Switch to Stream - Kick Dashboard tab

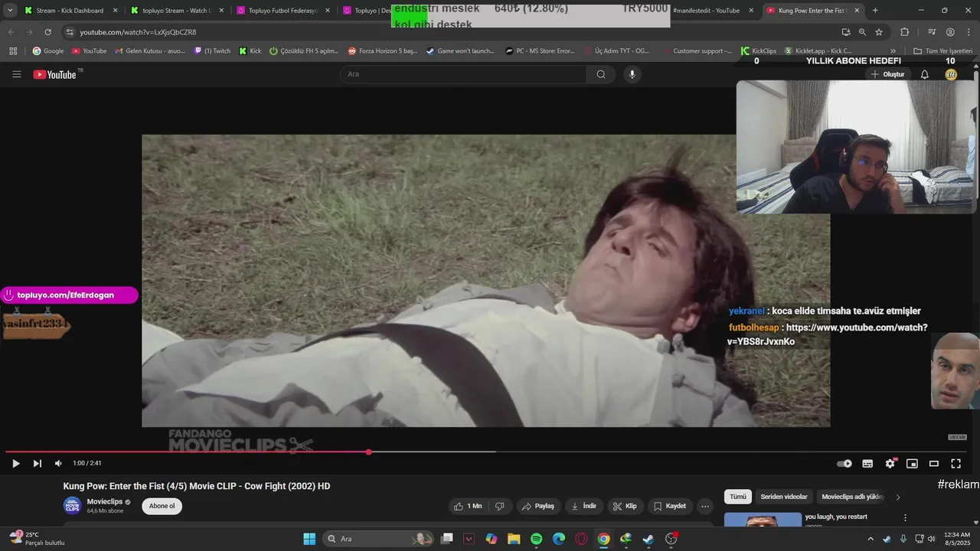[70, 11]
